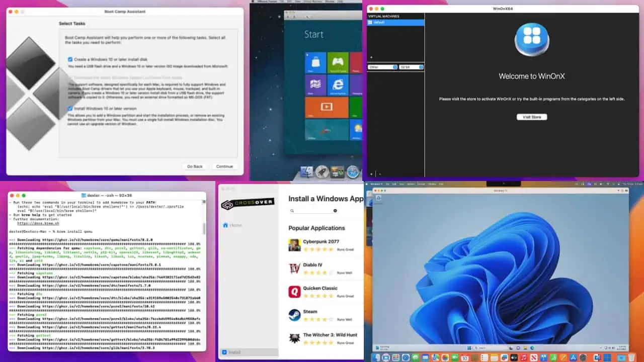Click Continue in Boot Camp Assistant

coord(224,166)
